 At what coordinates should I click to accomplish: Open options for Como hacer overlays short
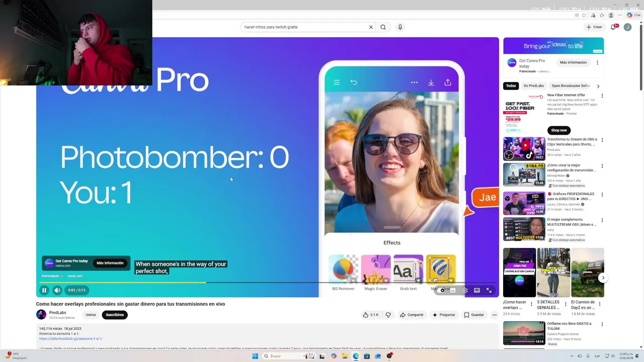531,304
